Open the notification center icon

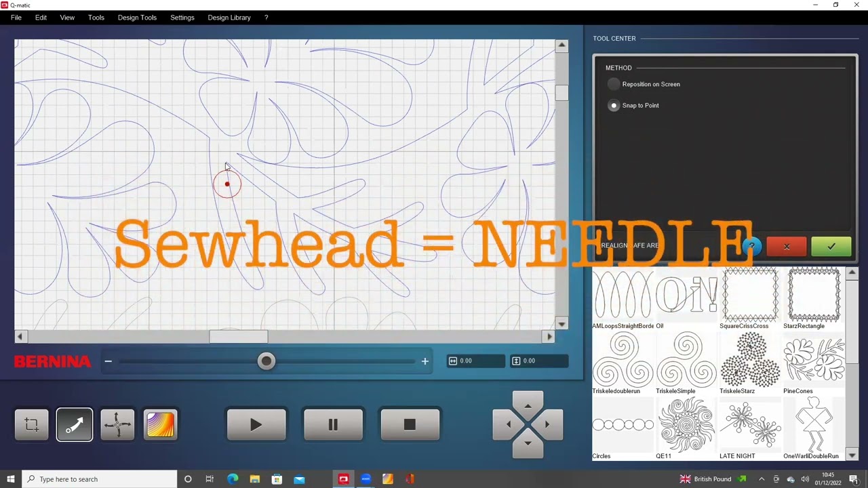click(x=853, y=479)
